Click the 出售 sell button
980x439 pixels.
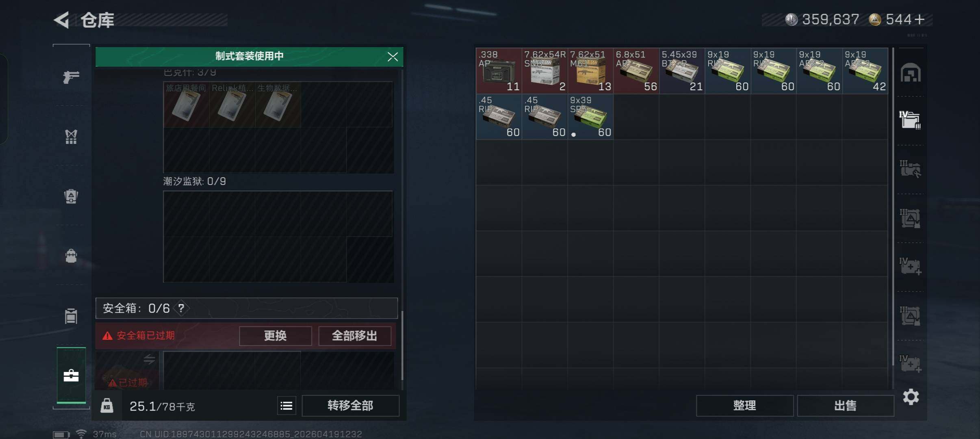(845, 406)
